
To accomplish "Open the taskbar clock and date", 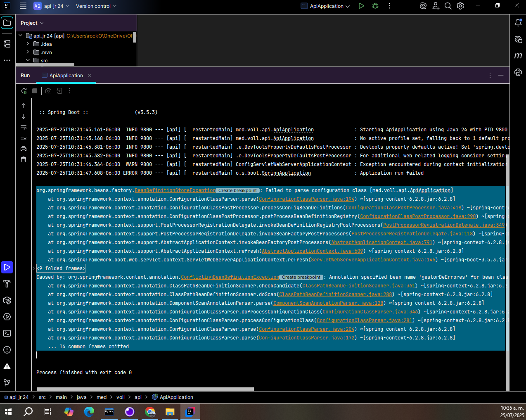I will (x=512, y=412).
